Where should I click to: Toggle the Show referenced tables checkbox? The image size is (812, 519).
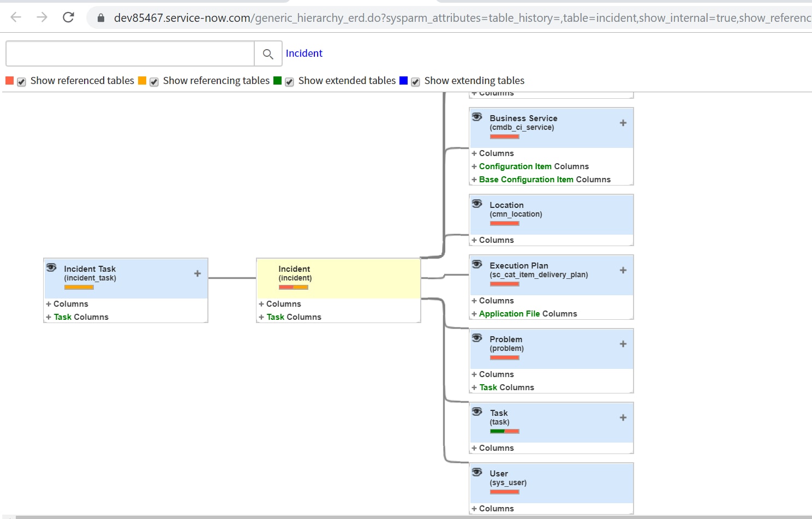21,81
